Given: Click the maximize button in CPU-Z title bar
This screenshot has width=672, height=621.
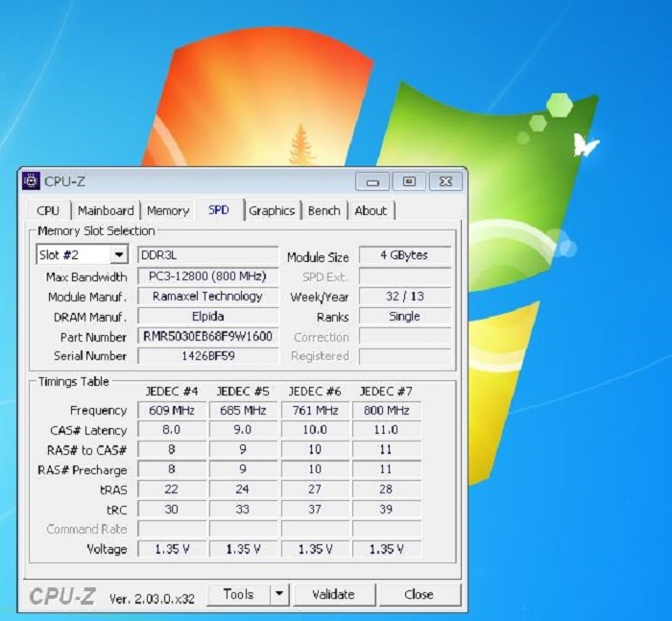Looking at the screenshot, I should point(409,181).
